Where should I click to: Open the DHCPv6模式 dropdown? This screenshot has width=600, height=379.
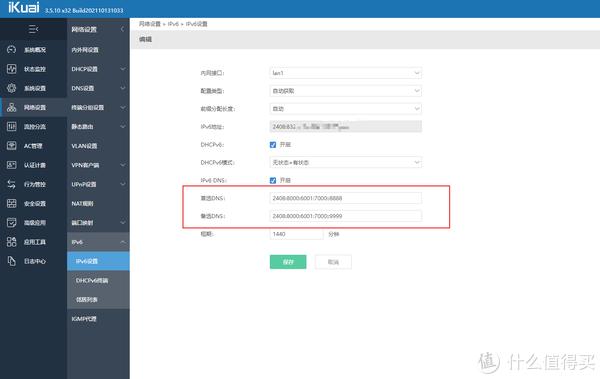[346, 162]
